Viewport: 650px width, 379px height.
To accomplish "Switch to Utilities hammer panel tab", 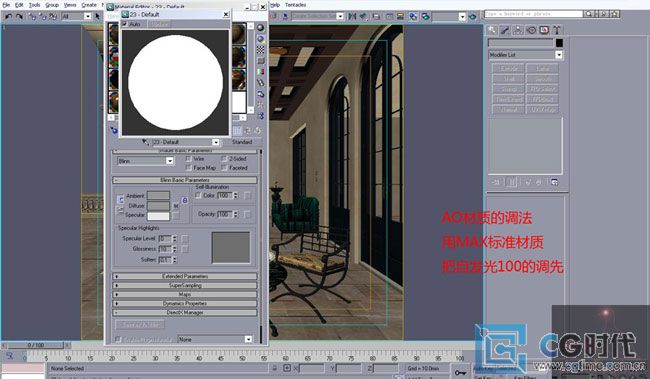I will pyautogui.click(x=557, y=30).
